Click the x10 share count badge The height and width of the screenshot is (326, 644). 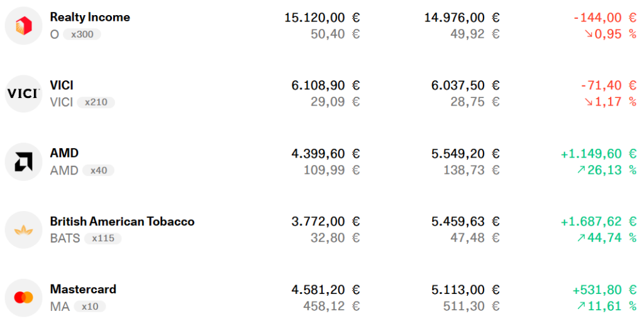[90, 307]
